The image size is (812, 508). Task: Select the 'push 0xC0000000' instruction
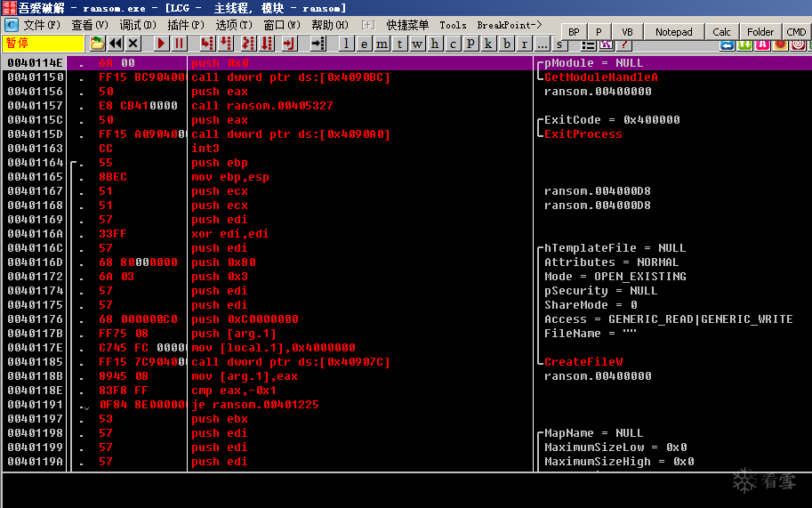[x=245, y=319]
